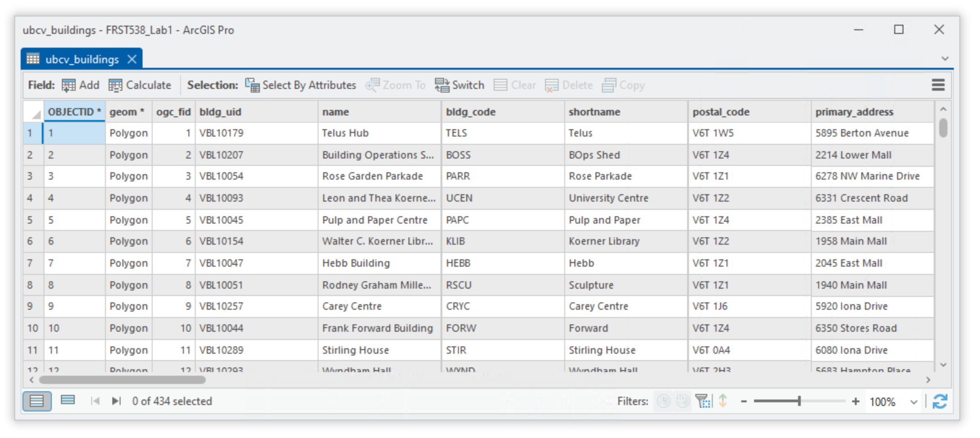Viewport: 980px width, 438px height.
Task: Toggle the filter by extent button
Action: [x=703, y=401]
